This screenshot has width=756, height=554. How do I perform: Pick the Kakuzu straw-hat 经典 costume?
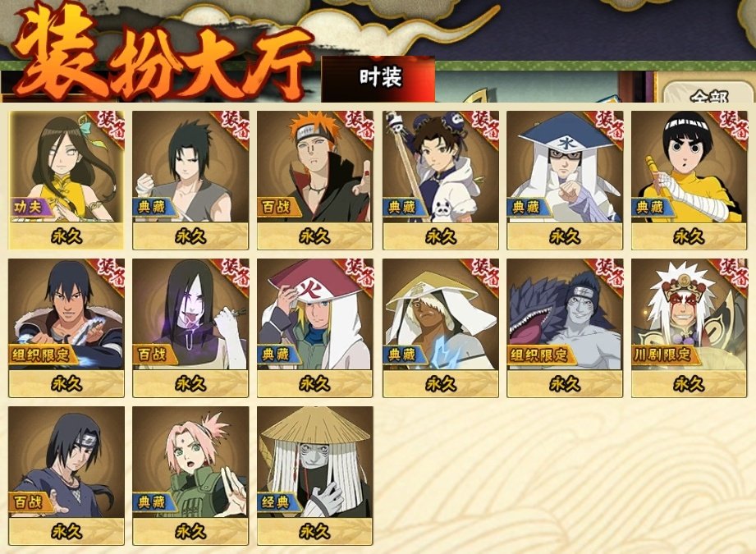(315, 476)
